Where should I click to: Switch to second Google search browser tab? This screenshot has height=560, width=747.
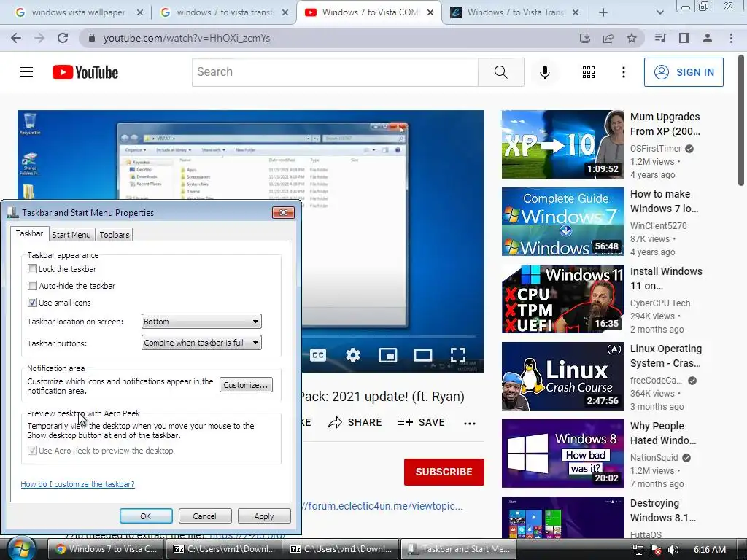point(225,12)
